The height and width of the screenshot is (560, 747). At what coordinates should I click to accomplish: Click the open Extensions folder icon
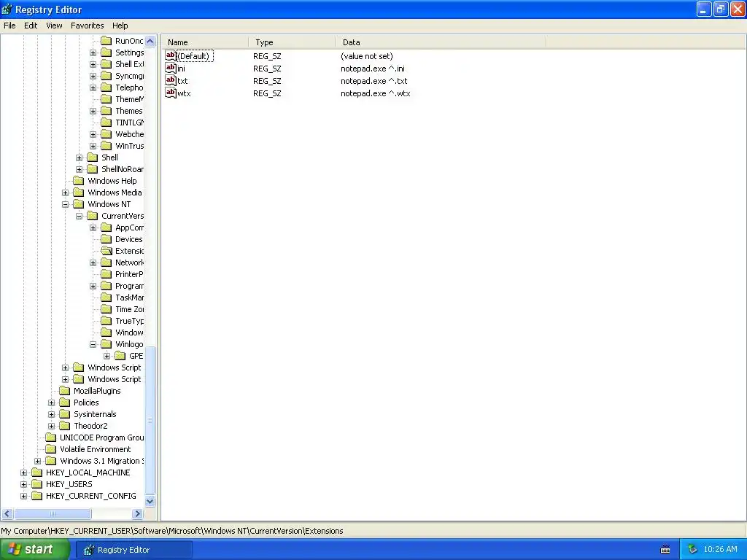(x=107, y=251)
